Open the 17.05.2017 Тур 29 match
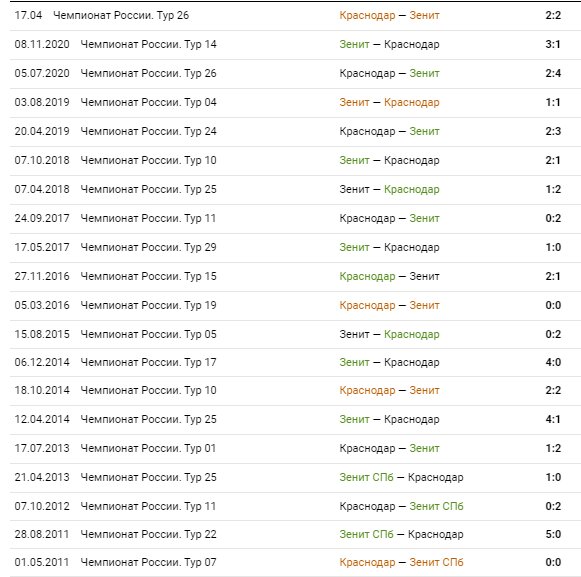The height and width of the screenshot is (577, 581). (x=295, y=248)
